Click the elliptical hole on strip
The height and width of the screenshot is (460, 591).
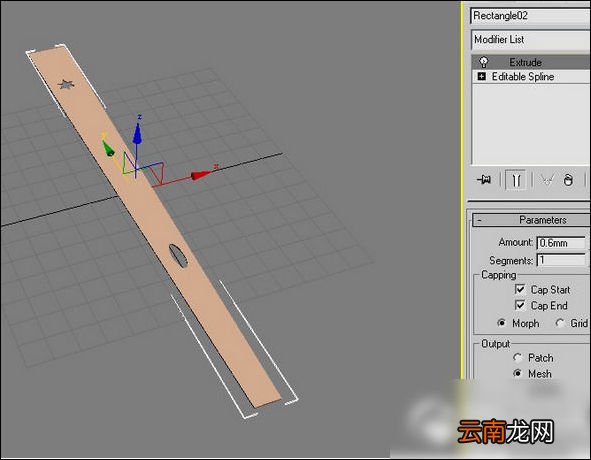pyautogui.click(x=178, y=256)
